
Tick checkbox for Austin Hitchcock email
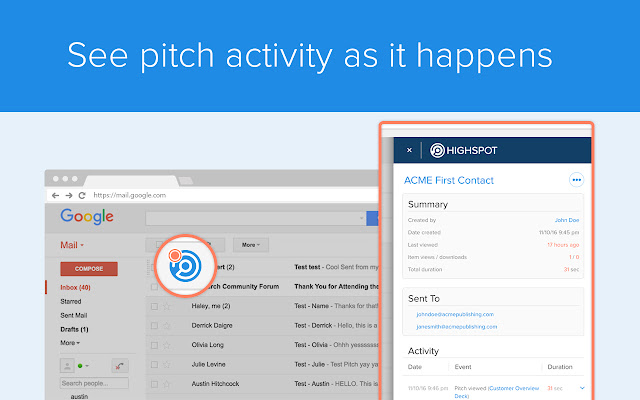[x=154, y=384]
